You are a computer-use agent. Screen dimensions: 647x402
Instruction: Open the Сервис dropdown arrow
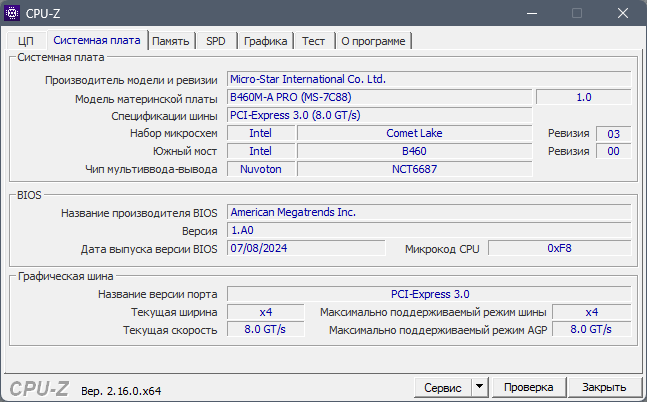pyautogui.click(x=479, y=387)
